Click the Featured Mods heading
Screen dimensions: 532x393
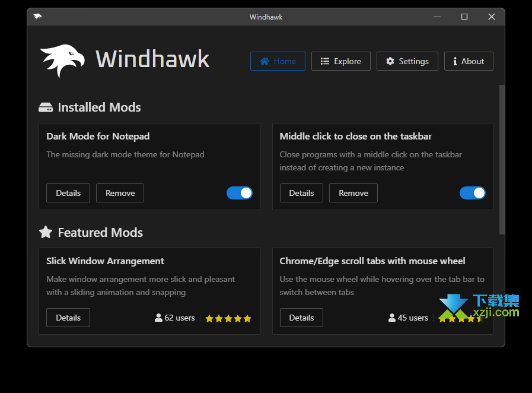(x=100, y=233)
